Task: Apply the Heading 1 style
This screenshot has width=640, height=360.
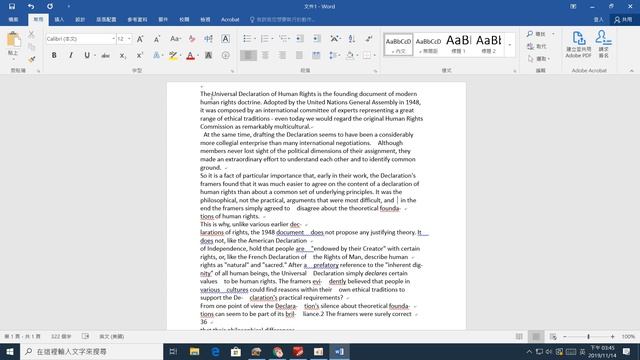Action: point(458,44)
